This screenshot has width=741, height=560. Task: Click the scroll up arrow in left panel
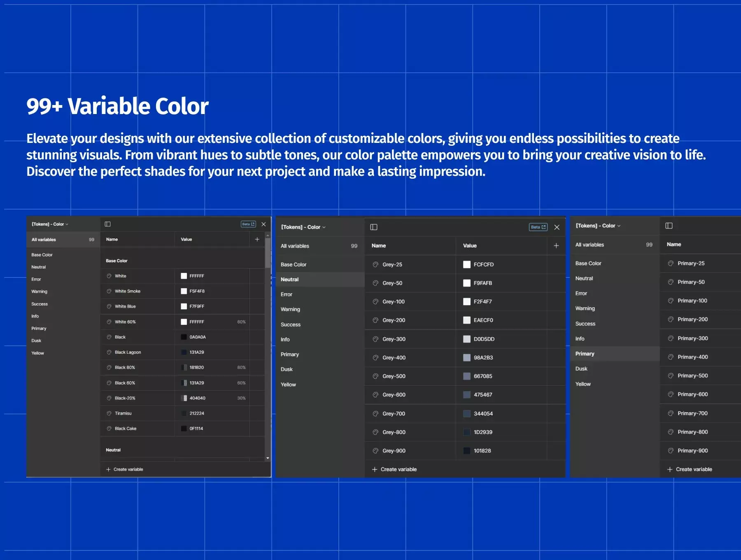pyautogui.click(x=268, y=235)
